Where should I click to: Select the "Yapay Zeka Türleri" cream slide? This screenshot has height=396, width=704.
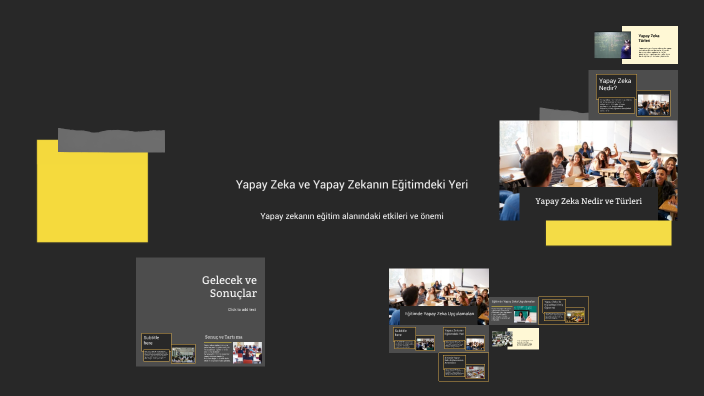tap(650, 44)
